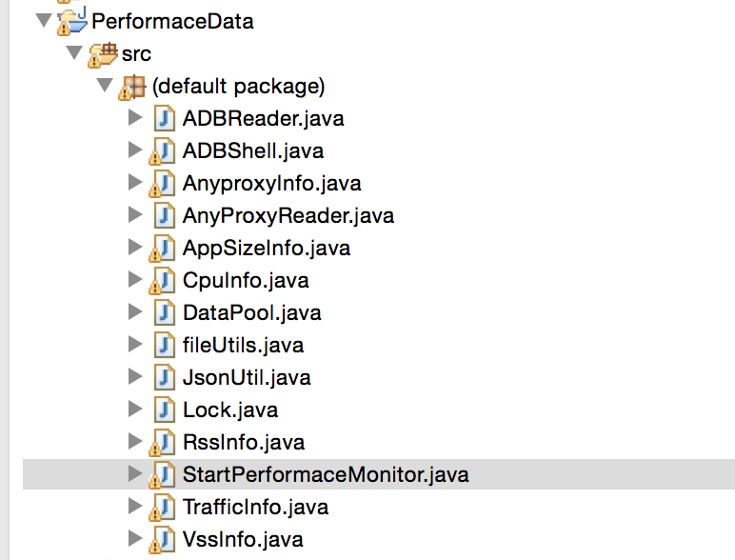Click the ADBShell.java warning file icon
This screenshot has width=735, height=560.
pos(162,151)
